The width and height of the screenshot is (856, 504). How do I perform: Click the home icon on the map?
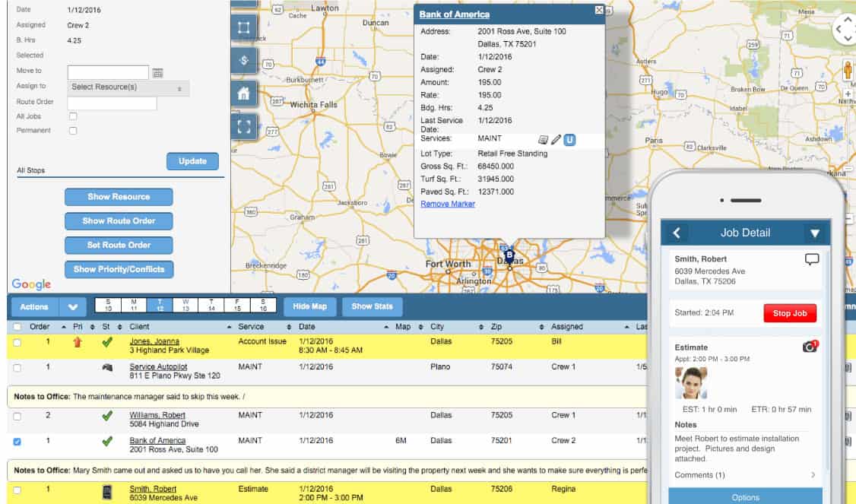pos(243,94)
